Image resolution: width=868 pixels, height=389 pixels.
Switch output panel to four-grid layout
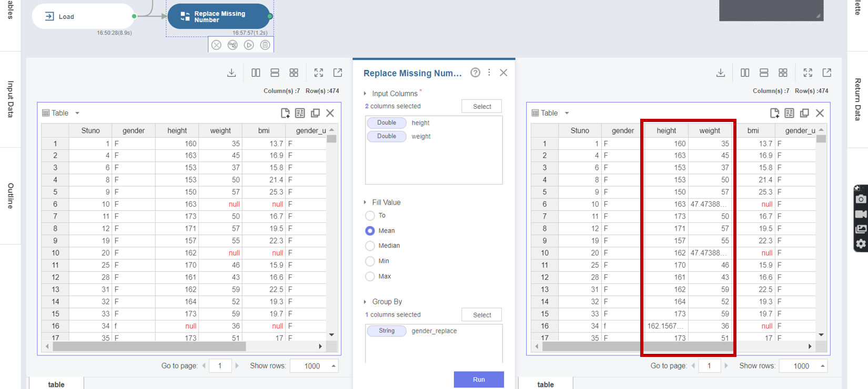[x=783, y=73]
